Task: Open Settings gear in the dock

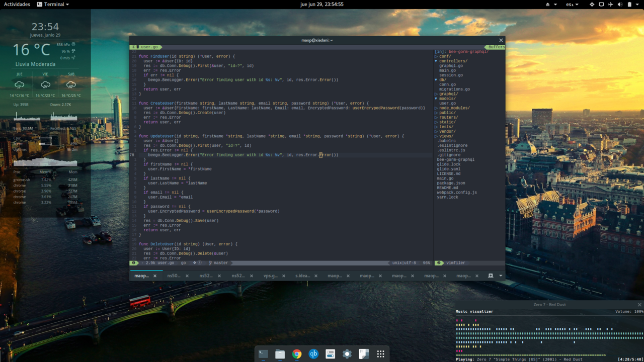Action: [347, 354]
